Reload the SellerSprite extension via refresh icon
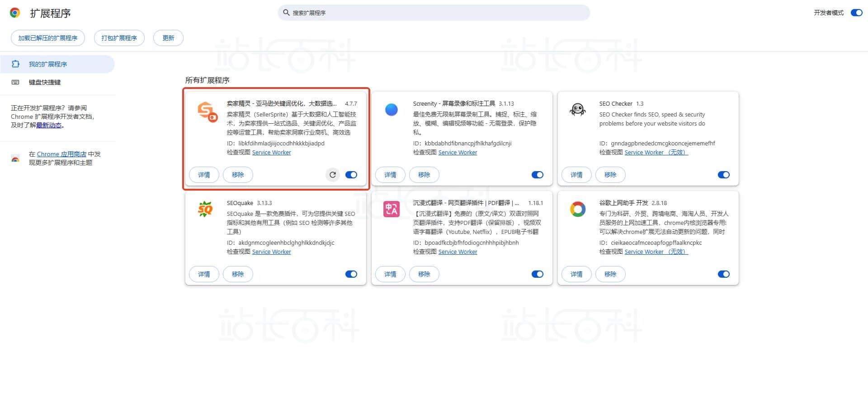Viewport: 868px width, 415px height. click(x=333, y=175)
